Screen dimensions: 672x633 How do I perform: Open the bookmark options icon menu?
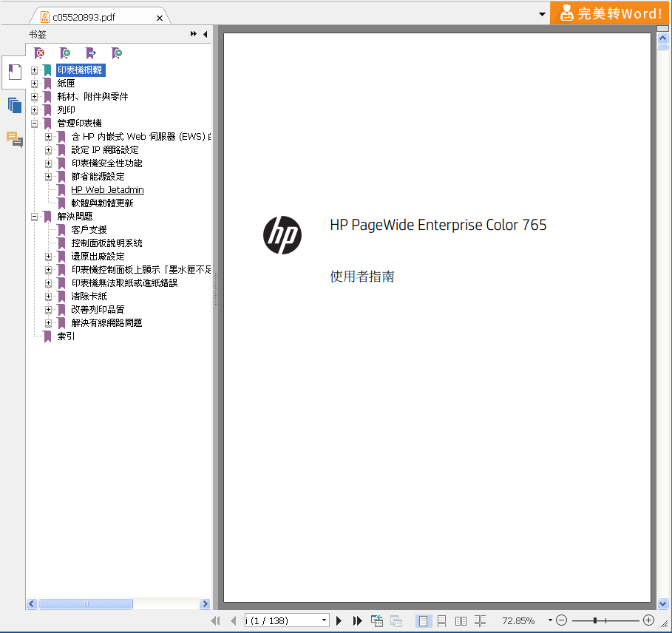coord(117,53)
